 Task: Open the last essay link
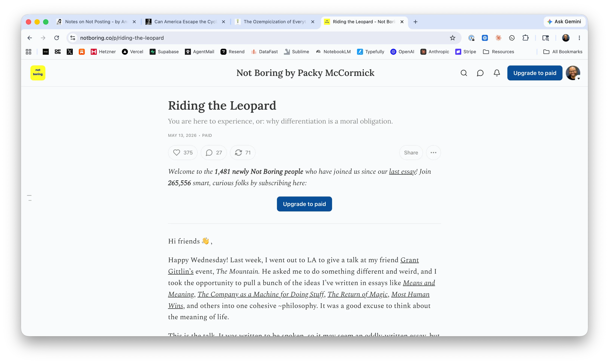click(402, 172)
